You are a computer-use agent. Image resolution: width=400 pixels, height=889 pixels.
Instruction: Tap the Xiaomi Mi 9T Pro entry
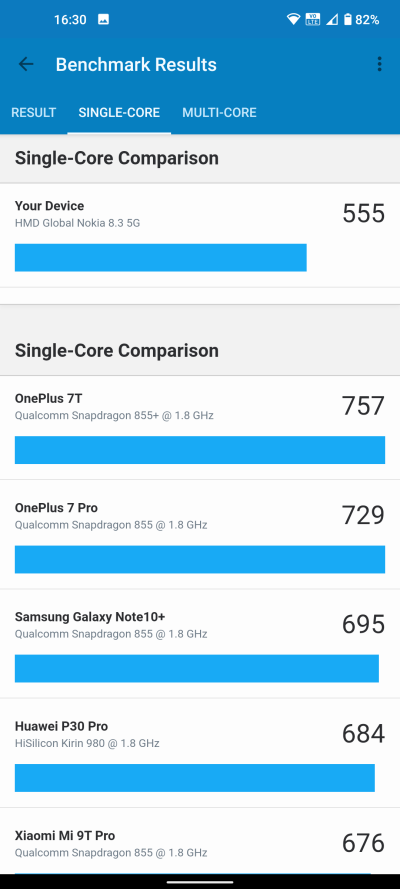[x=200, y=841]
